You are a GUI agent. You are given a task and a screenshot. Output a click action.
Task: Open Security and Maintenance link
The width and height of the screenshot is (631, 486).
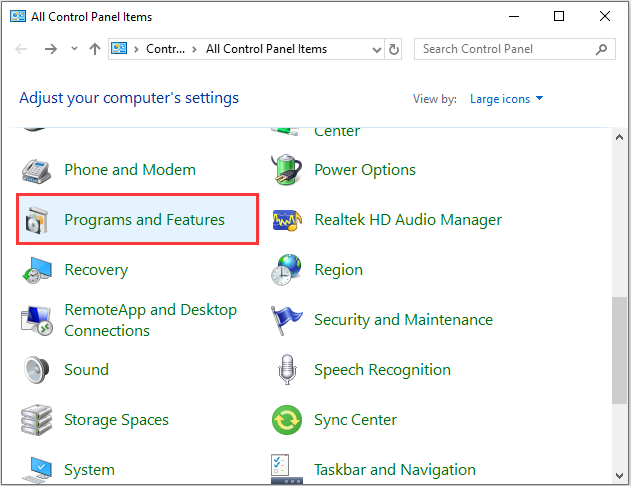click(x=403, y=320)
